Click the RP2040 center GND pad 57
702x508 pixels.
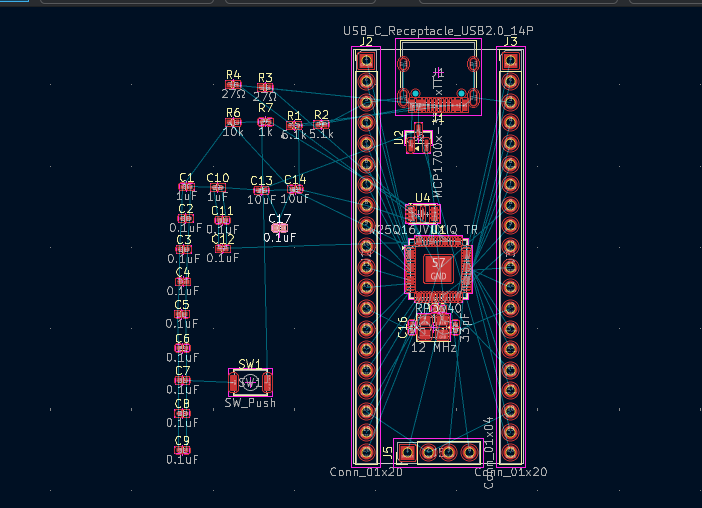(438, 268)
